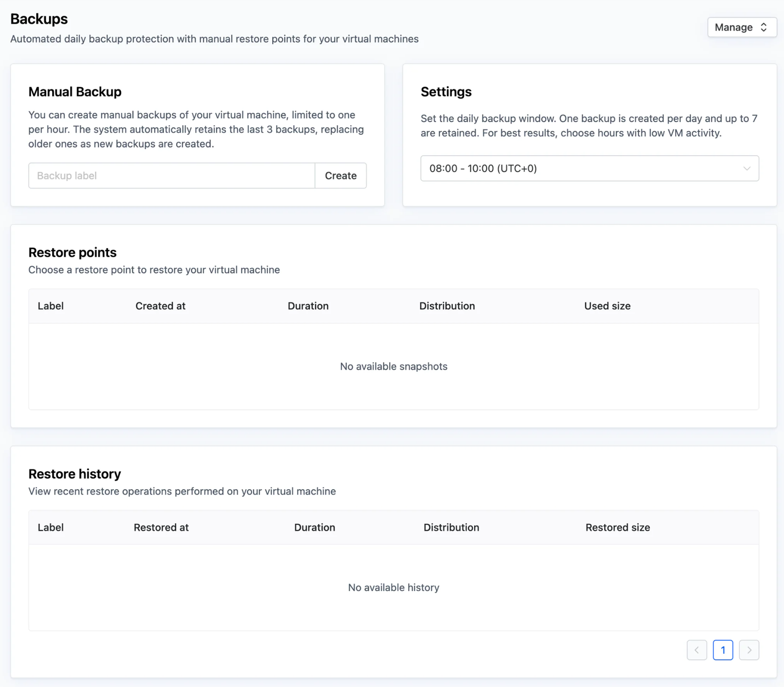The height and width of the screenshot is (687, 784).
Task: Click Distribution header in Restore points table
Action: 447,306
